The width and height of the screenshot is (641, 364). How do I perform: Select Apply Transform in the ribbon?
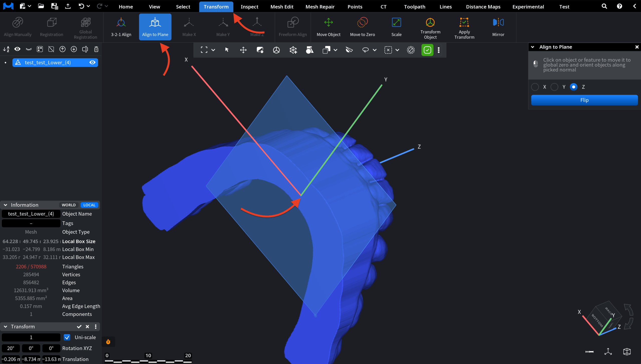point(464,28)
